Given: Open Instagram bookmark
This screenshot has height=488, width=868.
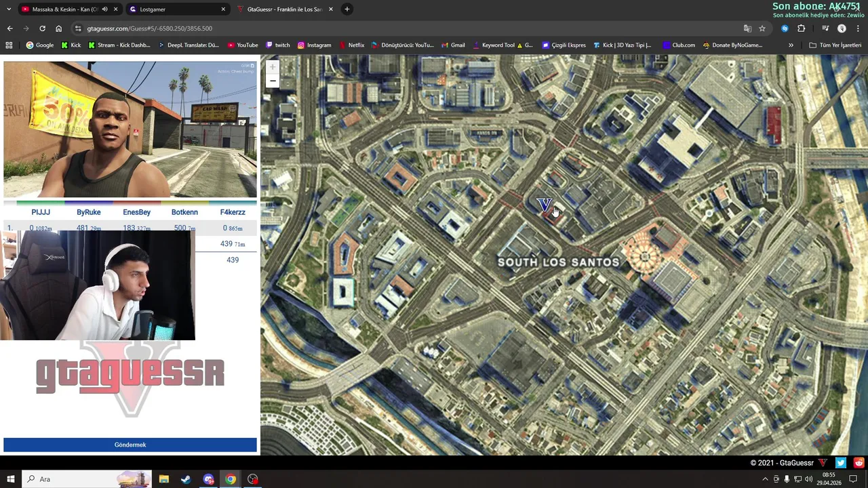Looking at the screenshot, I should coord(315,45).
